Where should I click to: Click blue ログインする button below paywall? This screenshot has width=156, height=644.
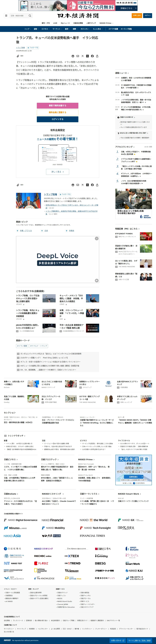point(58,119)
